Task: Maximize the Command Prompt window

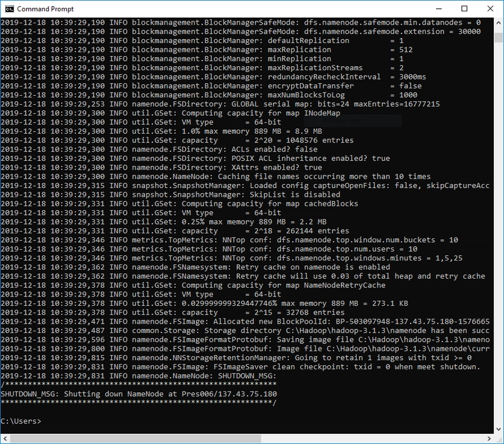Action: click(x=463, y=9)
